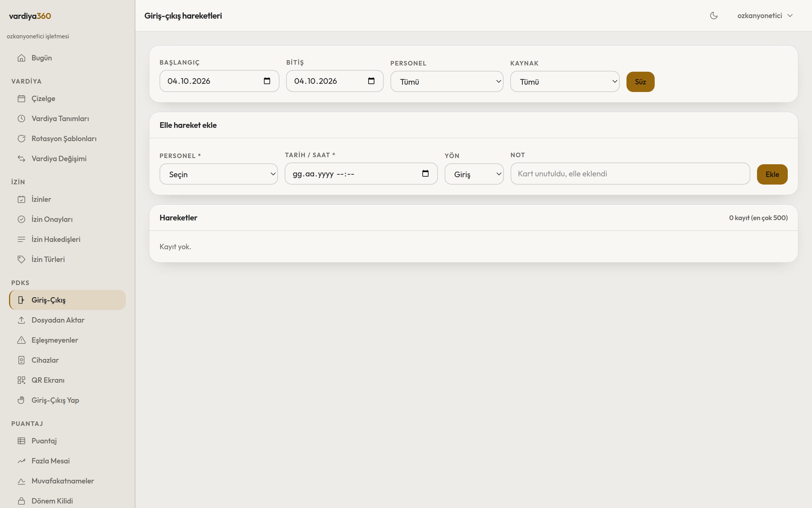The image size is (812, 508).
Task: Open the Tarih / Saat calendar picker icon
Action: 425,173
